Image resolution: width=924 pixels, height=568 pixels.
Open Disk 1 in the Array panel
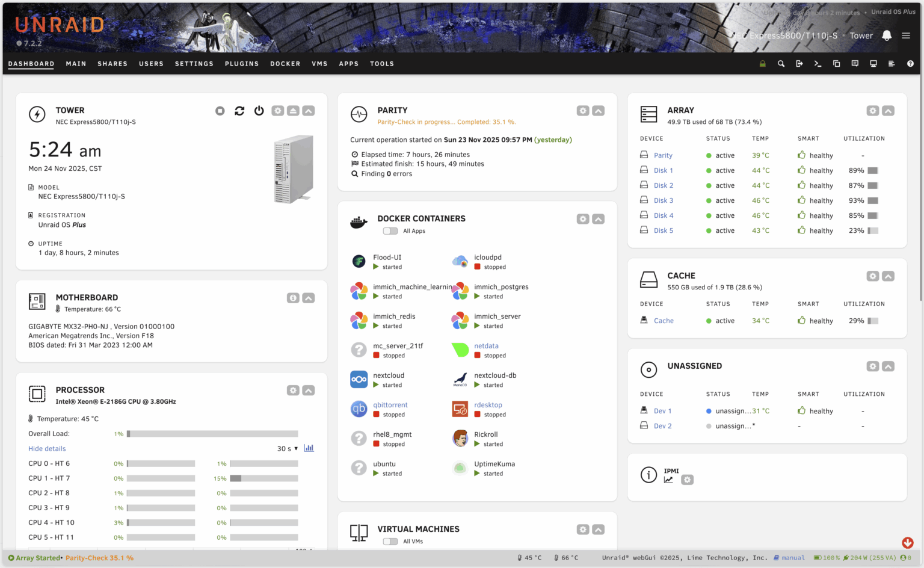[663, 170]
